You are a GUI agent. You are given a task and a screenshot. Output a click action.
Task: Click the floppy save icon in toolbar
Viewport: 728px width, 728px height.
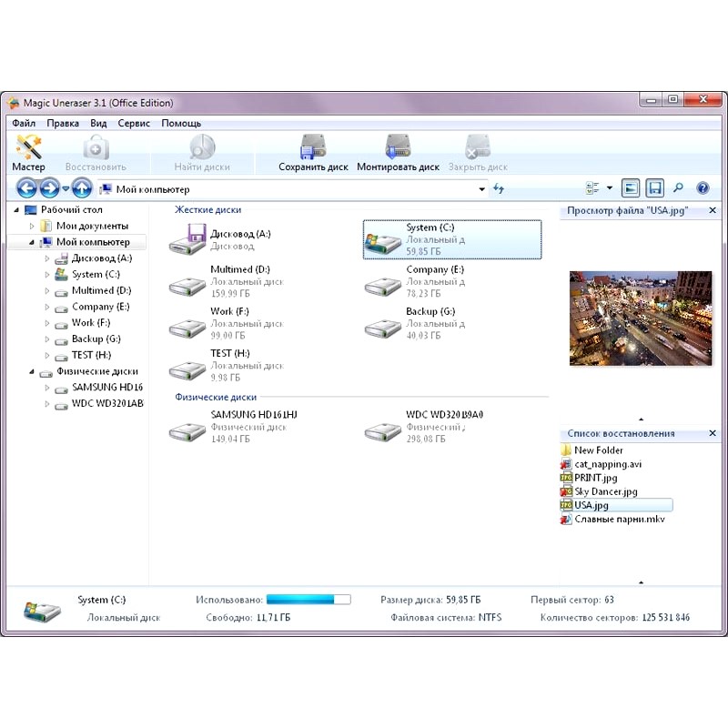(654, 189)
